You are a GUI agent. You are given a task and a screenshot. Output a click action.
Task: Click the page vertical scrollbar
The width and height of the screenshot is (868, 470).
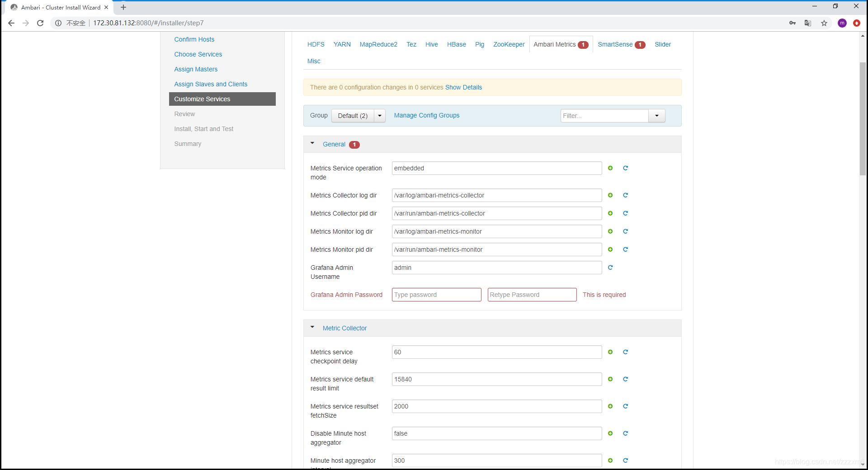[x=863, y=118]
